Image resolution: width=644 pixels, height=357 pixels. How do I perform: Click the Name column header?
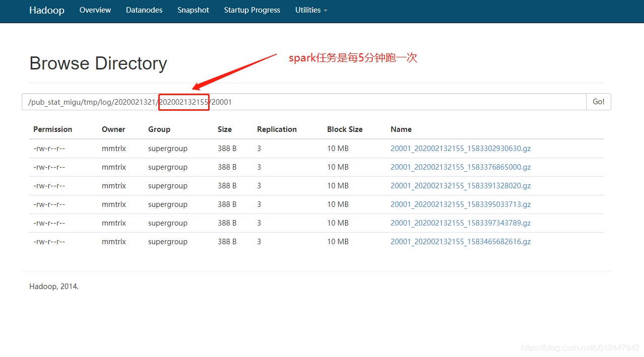point(401,129)
